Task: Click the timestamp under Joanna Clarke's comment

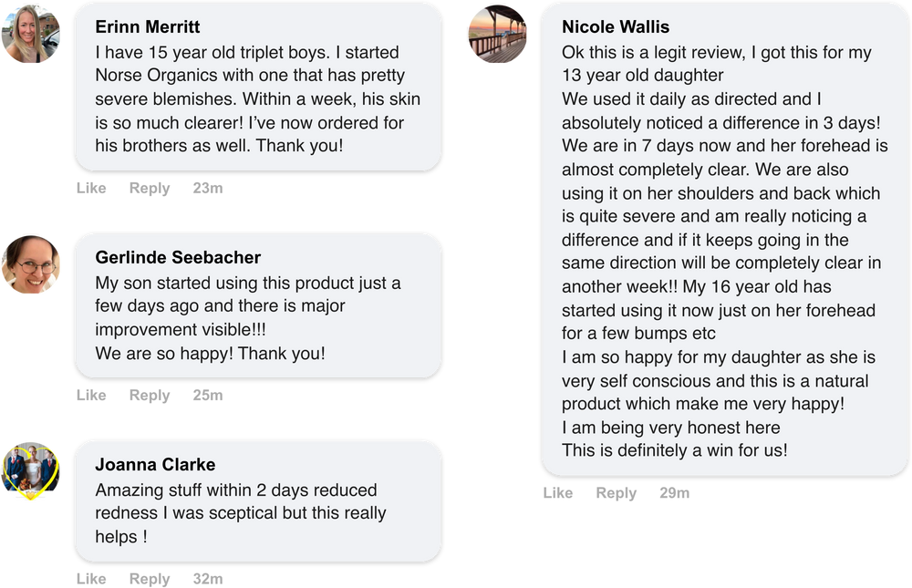Action: tap(208, 578)
